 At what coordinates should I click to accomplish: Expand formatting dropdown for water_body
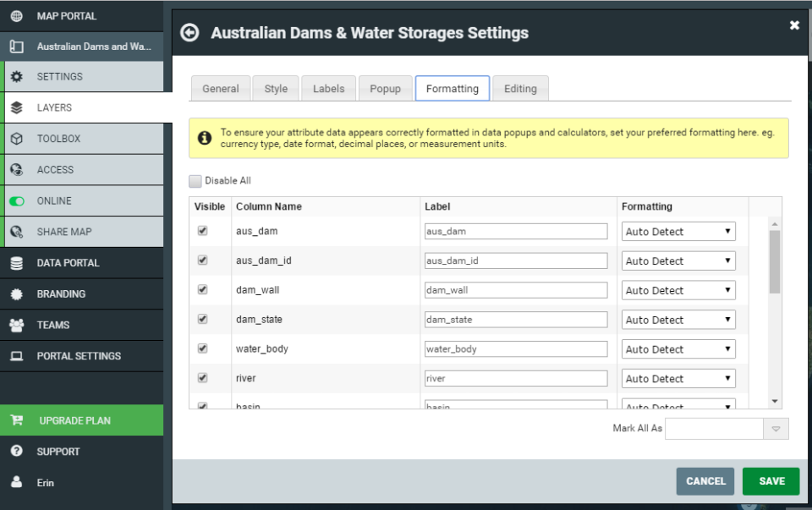pos(678,349)
